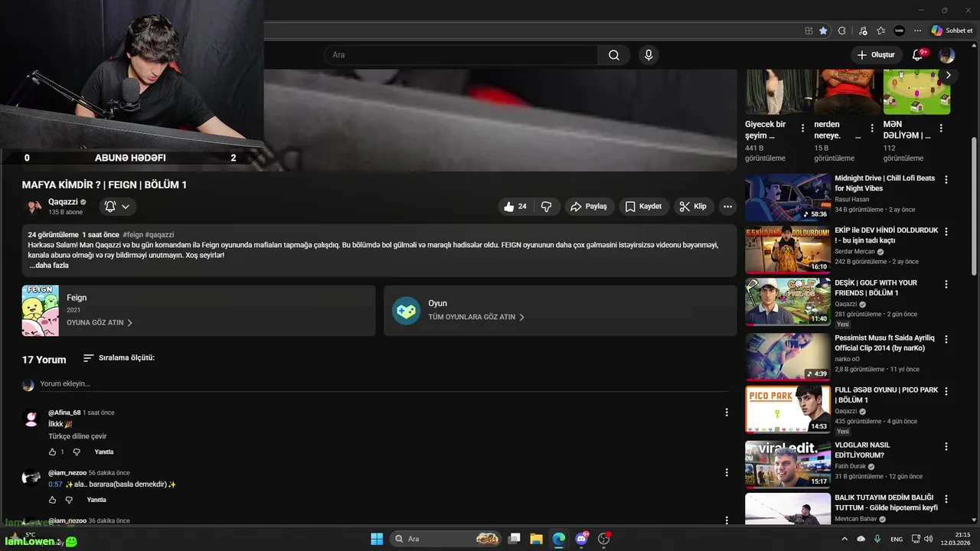Click the YouTube search magnifier icon

[x=614, y=55]
